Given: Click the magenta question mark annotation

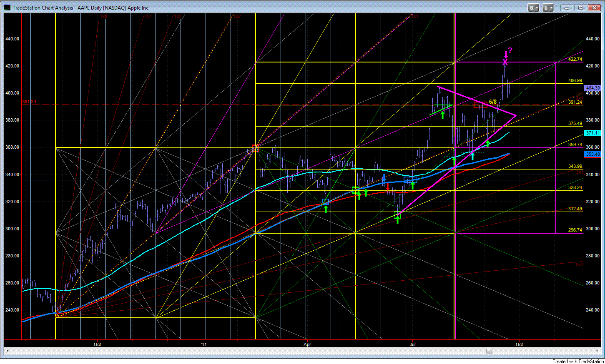Looking at the screenshot, I should click(x=510, y=50).
